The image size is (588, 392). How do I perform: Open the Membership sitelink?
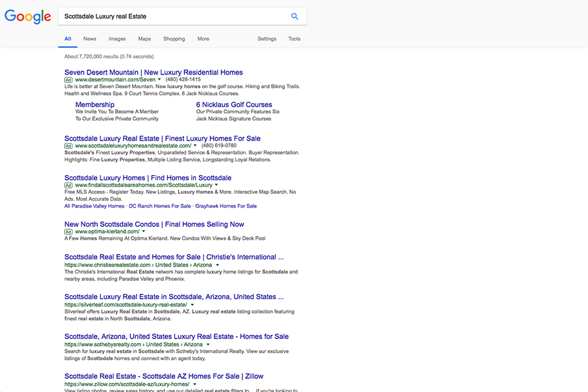[95, 105]
